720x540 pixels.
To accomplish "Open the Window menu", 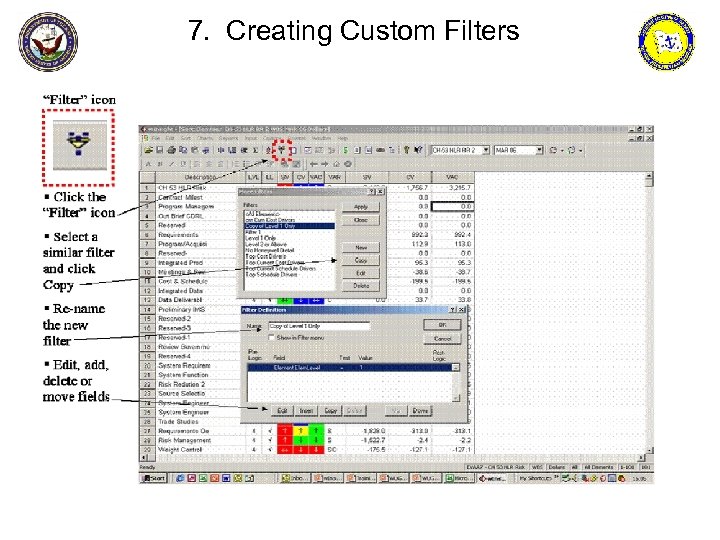I will pos(321,138).
